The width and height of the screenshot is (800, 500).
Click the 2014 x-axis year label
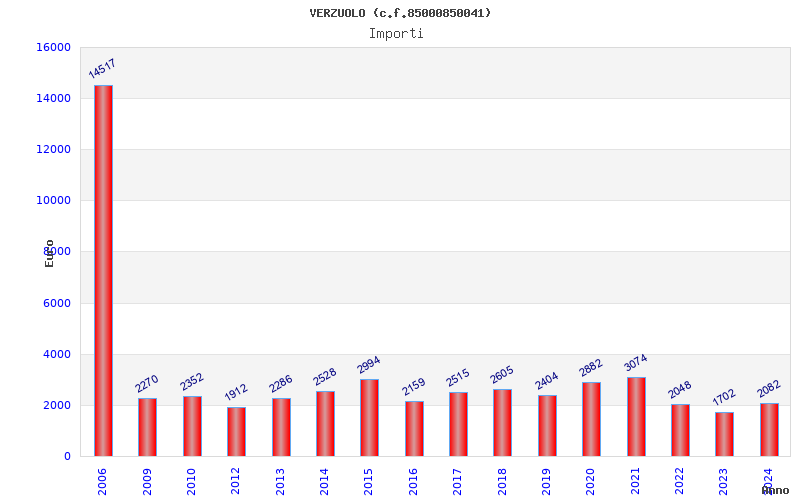click(x=324, y=482)
